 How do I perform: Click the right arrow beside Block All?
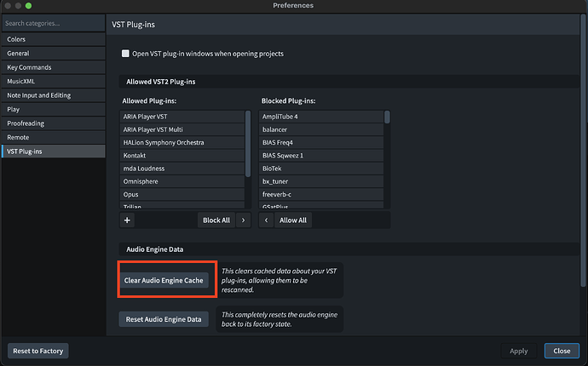244,220
